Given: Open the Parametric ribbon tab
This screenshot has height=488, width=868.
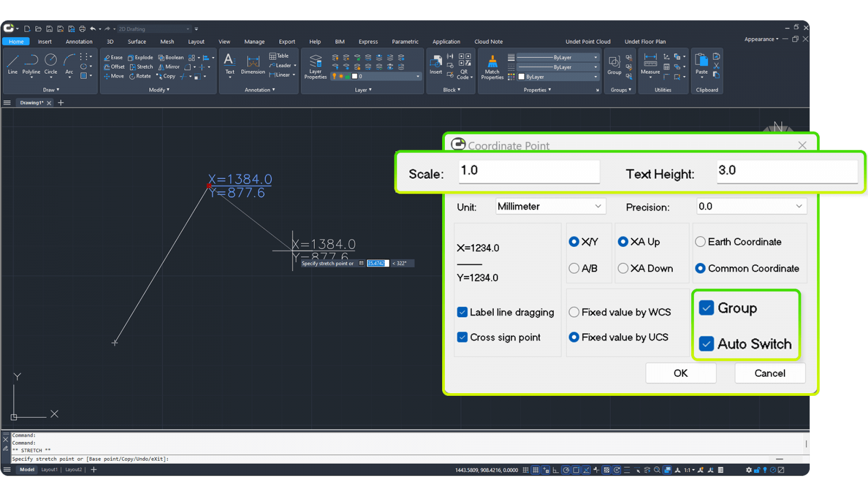Looking at the screenshot, I should pos(405,42).
